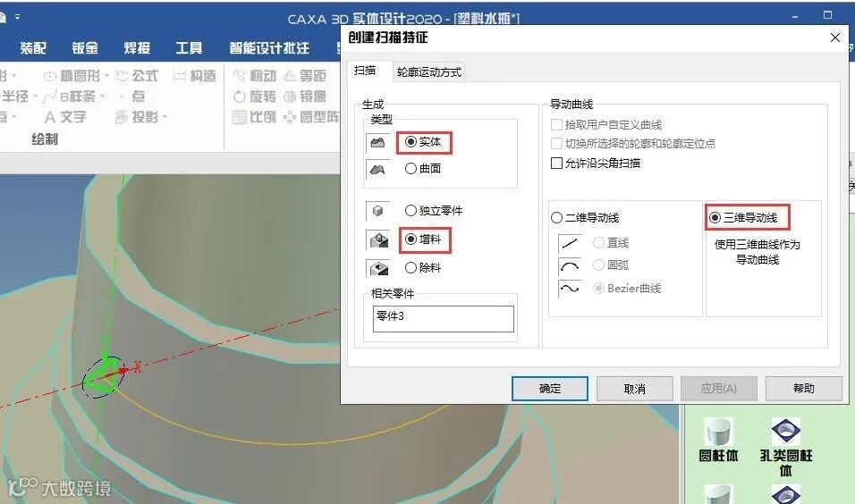The height and width of the screenshot is (504, 855).
Task: Open the 智能设计批注 ribbon tab
Action: click(x=269, y=48)
